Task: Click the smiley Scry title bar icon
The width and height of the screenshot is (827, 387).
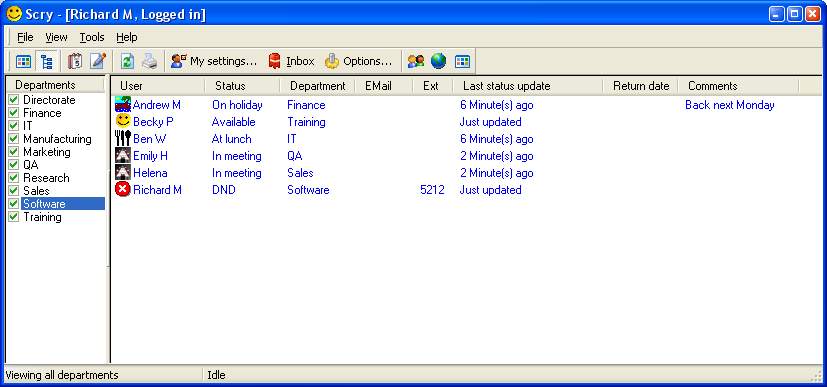Action: (x=14, y=13)
